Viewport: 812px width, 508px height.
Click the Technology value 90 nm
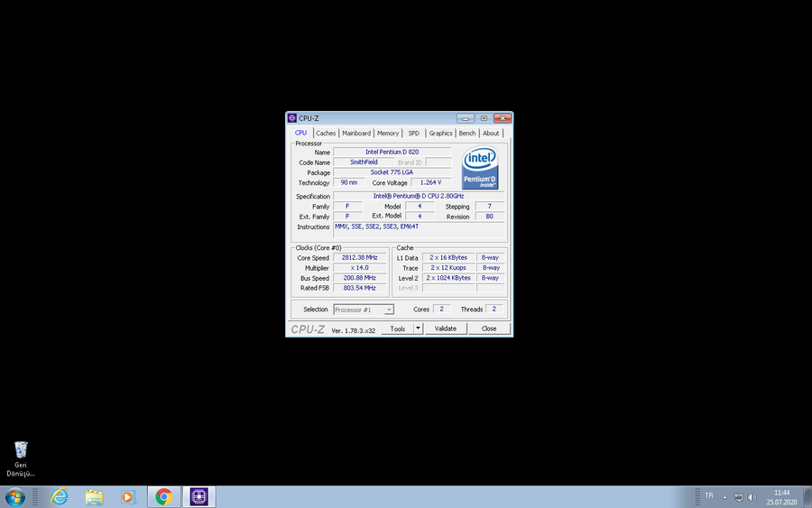pyautogui.click(x=349, y=182)
